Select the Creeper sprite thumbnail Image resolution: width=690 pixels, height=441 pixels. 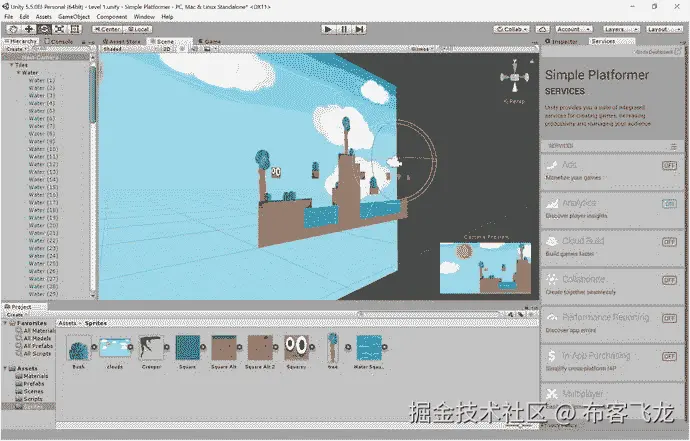point(151,348)
